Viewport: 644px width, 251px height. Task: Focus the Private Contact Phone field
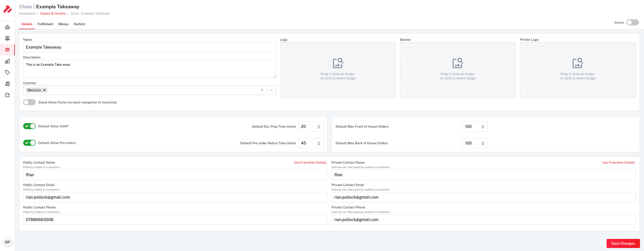click(x=484, y=220)
